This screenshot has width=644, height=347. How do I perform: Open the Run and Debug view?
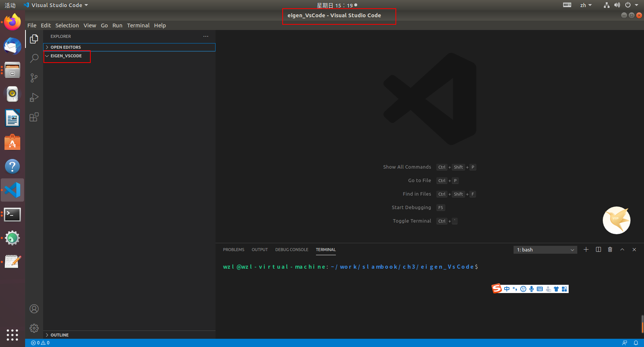[34, 97]
